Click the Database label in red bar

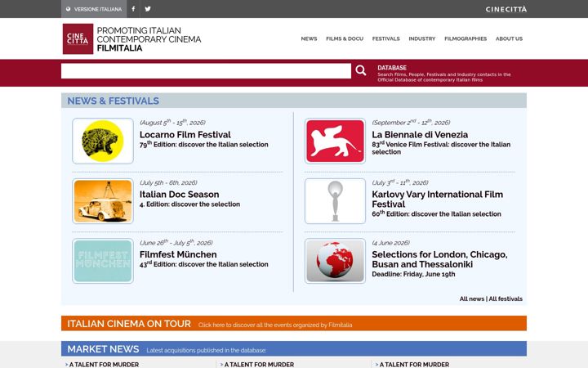(x=392, y=68)
